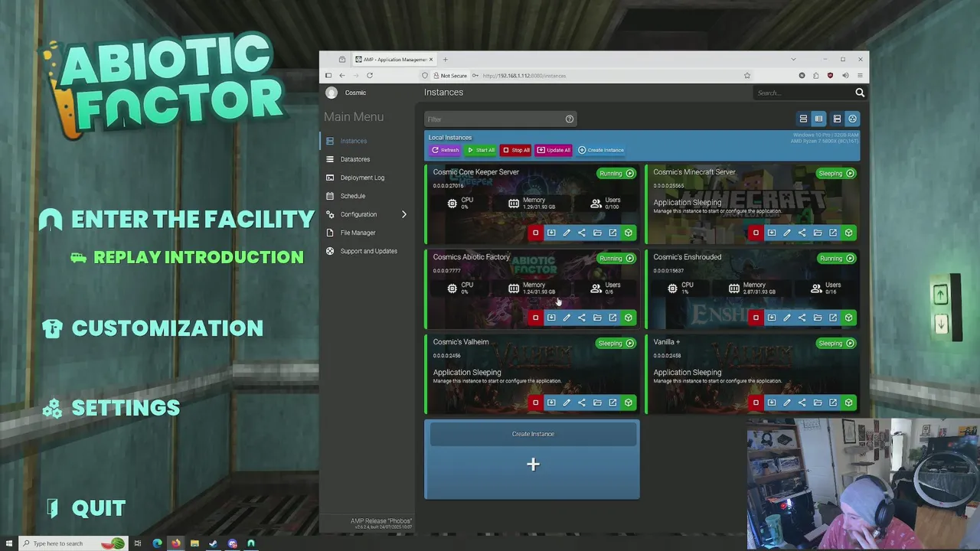The width and height of the screenshot is (980, 551).
Task: Edit Cosmic's Enshrouded with the pencil icon
Action: tap(787, 318)
